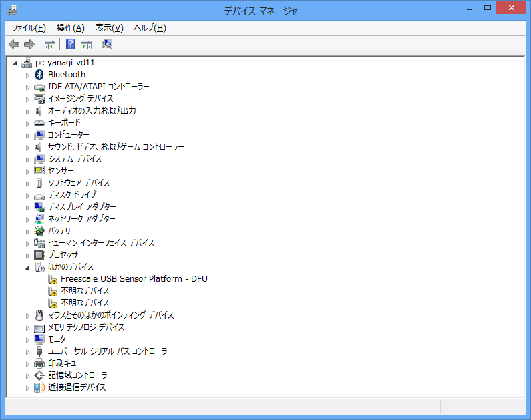Image resolution: width=531 pixels, height=420 pixels.
Task: Select Freescale USB Sensor Platform - DFU text
Action: tap(134, 279)
